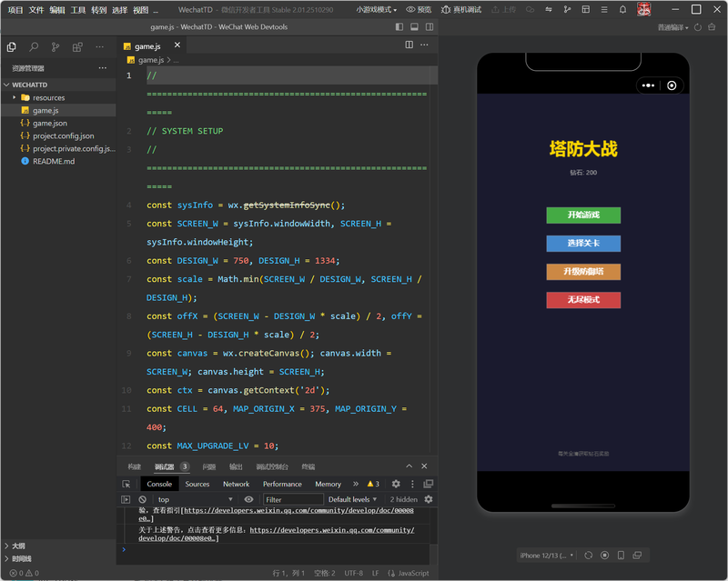Image resolution: width=728 pixels, height=581 pixels.
Task: Open the console context 'top' dropdown
Action: click(195, 499)
